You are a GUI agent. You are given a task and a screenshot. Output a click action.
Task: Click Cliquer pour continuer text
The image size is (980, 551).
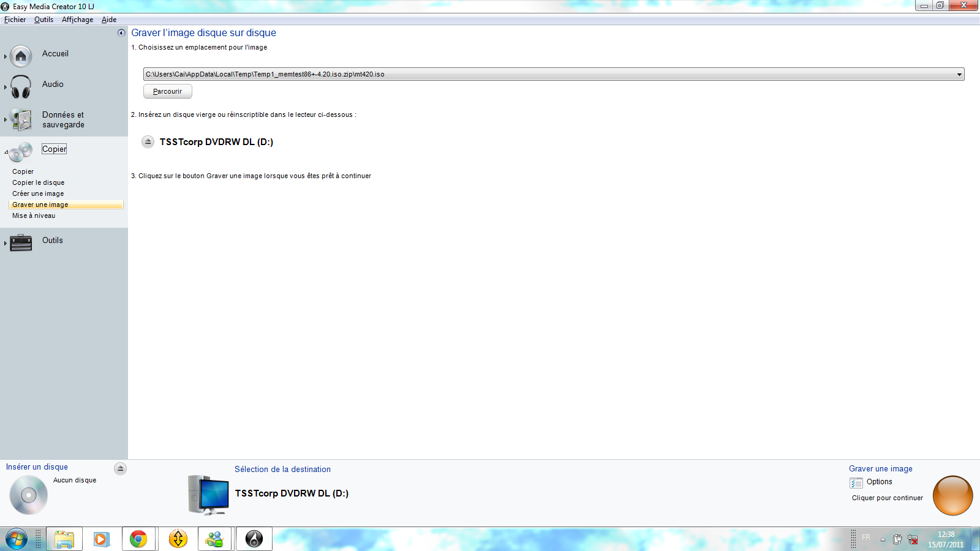click(x=887, y=498)
